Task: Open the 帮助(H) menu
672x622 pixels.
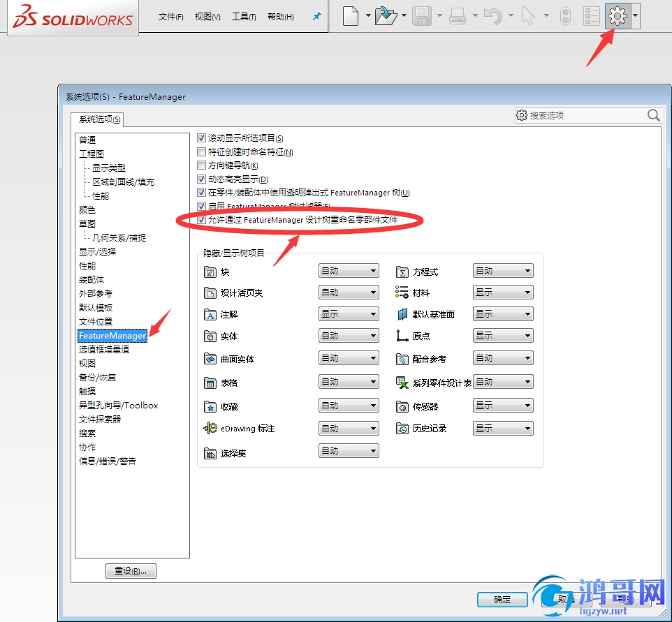Action: [281, 17]
